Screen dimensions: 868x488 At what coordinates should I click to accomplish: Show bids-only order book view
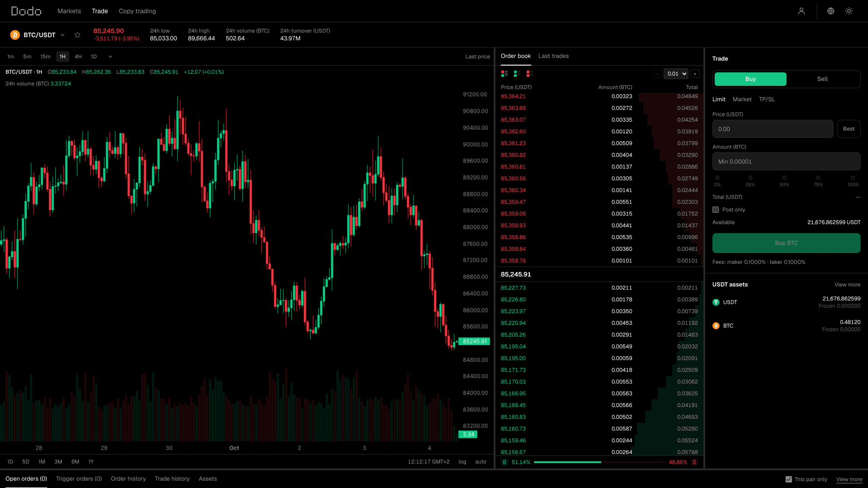pyautogui.click(x=517, y=74)
